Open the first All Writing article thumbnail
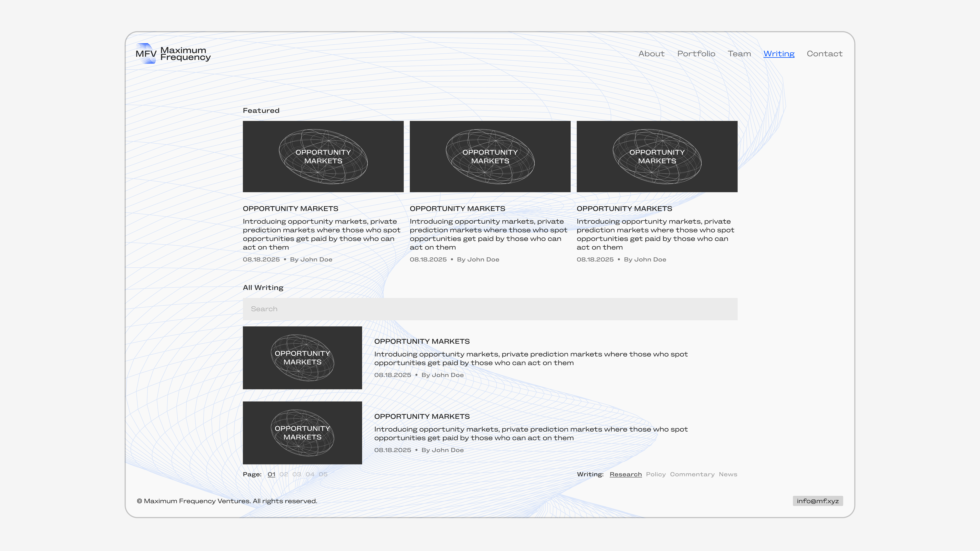The image size is (980, 551). (302, 357)
